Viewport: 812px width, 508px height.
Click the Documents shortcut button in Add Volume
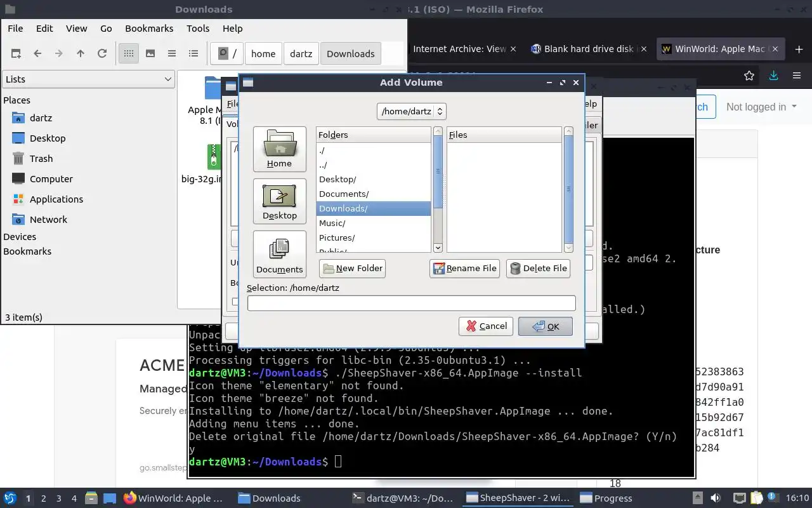coord(279,254)
